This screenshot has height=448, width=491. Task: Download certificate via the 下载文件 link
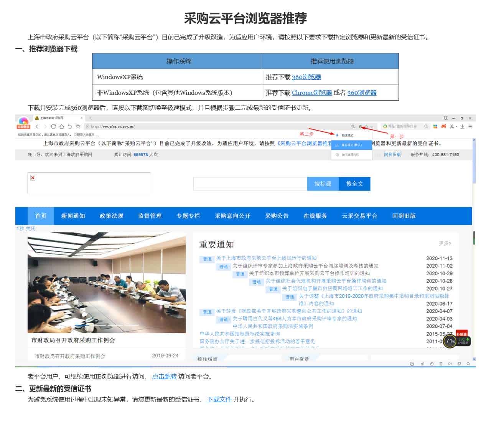click(x=219, y=400)
